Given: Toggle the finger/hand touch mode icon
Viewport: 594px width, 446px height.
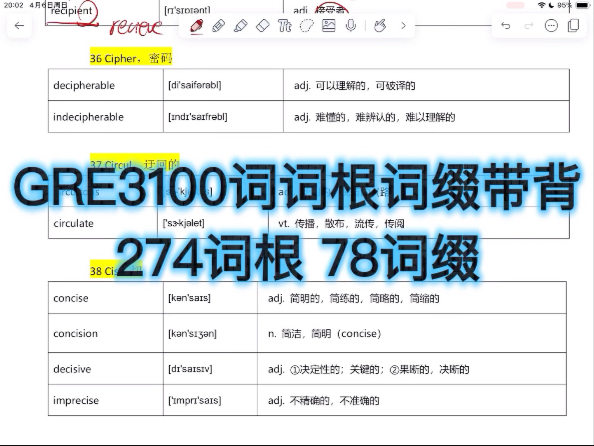Looking at the screenshot, I should click(380, 26).
